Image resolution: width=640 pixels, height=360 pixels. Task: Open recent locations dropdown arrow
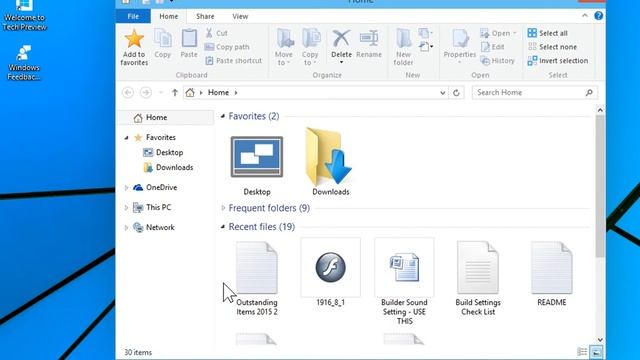[161, 93]
